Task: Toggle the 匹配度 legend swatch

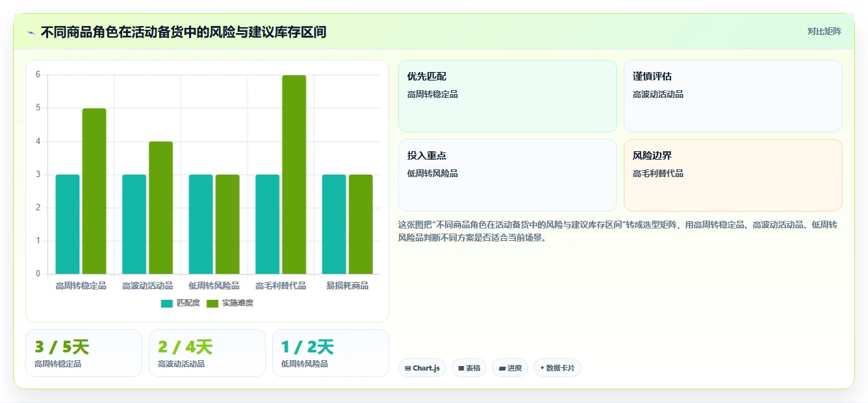Action: point(167,303)
